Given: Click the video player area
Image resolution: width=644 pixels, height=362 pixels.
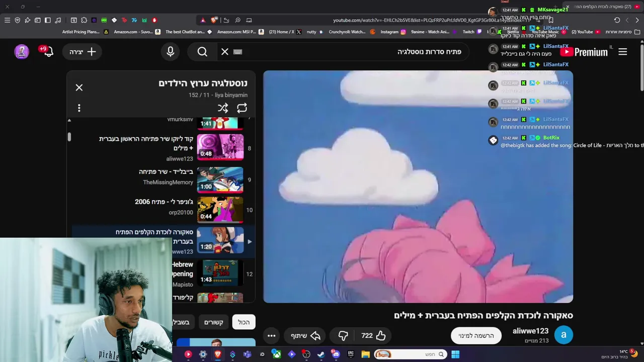Looking at the screenshot, I should click(x=418, y=187).
